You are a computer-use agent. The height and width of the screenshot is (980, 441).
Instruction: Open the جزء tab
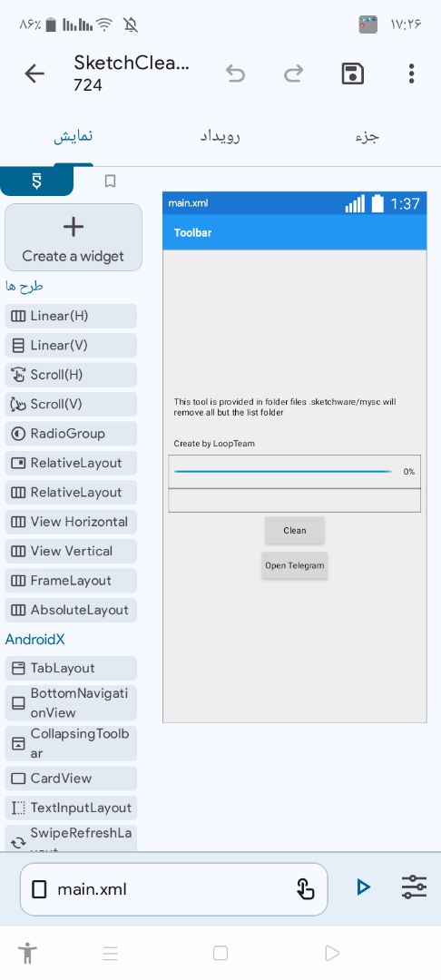click(x=367, y=136)
